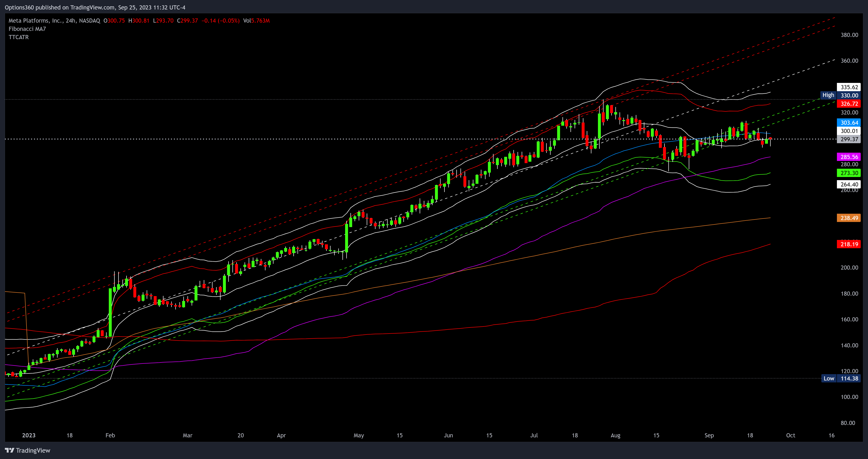Click the Sep label on time axis
The image size is (868, 459).
[709, 435]
